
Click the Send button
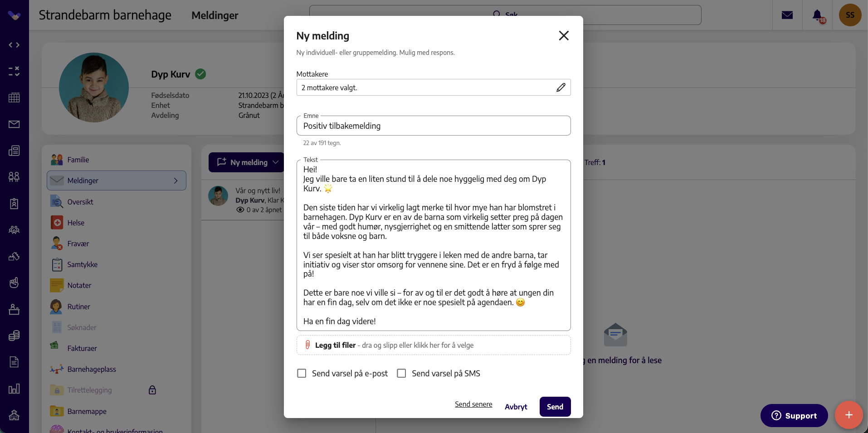pyautogui.click(x=555, y=407)
